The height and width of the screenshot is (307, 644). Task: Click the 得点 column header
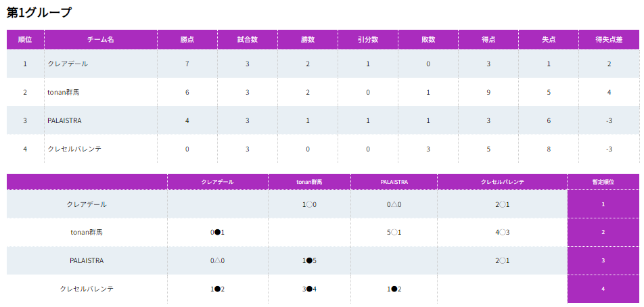tap(488, 40)
